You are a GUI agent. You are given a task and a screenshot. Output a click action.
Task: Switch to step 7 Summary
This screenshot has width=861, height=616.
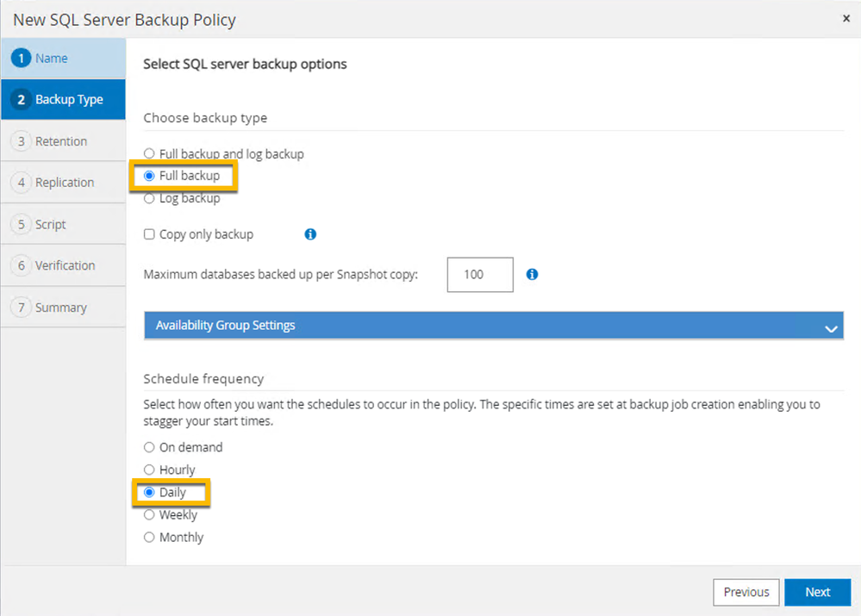pos(62,308)
